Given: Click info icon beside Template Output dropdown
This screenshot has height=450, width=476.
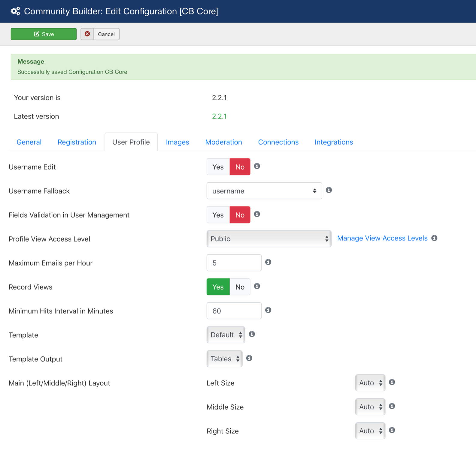Looking at the screenshot, I should 249,358.
